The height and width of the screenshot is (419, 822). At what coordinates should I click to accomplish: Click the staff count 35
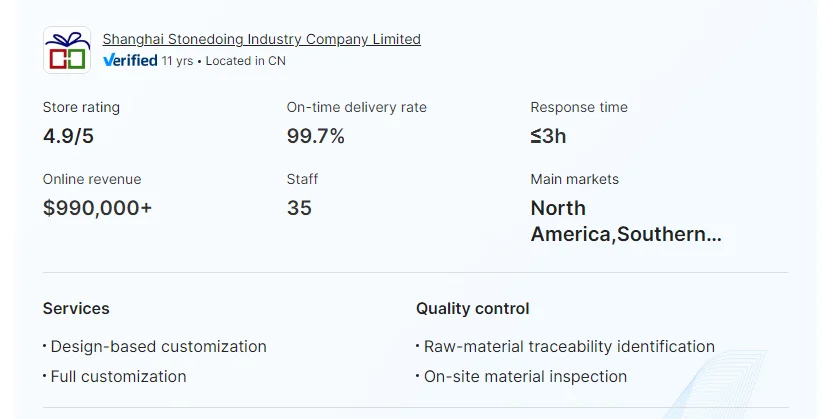pyautogui.click(x=299, y=208)
